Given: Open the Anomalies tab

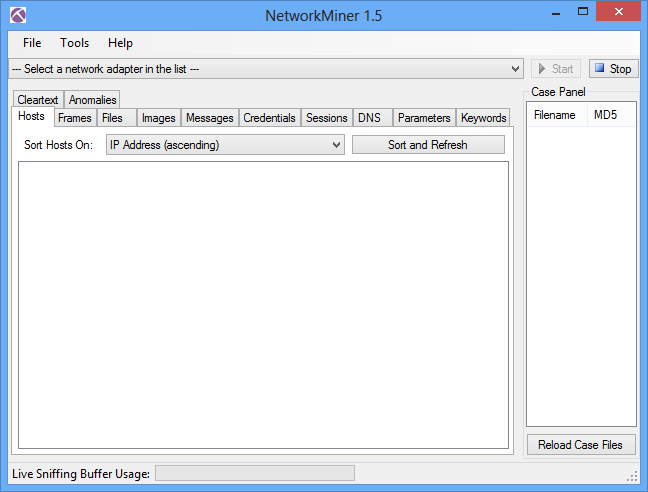Looking at the screenshot, I should click(92, 100).
